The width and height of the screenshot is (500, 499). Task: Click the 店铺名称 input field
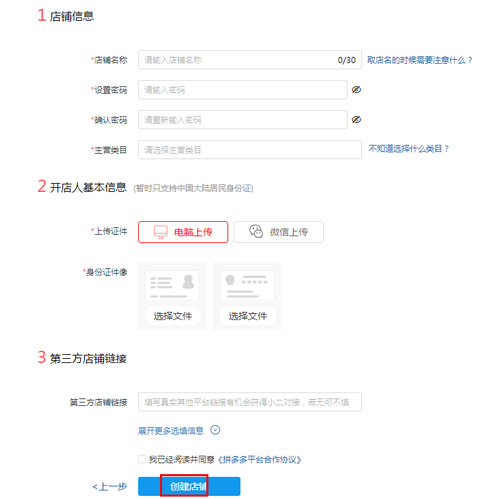(x=250, y=60)
